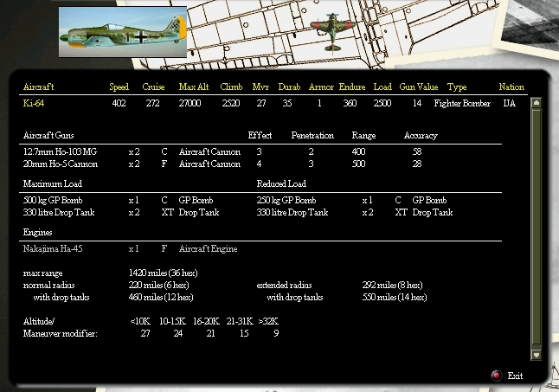Screen dimensions: 559x392
Task: Click the top-down aircraft icon
Action: [332, 33]
